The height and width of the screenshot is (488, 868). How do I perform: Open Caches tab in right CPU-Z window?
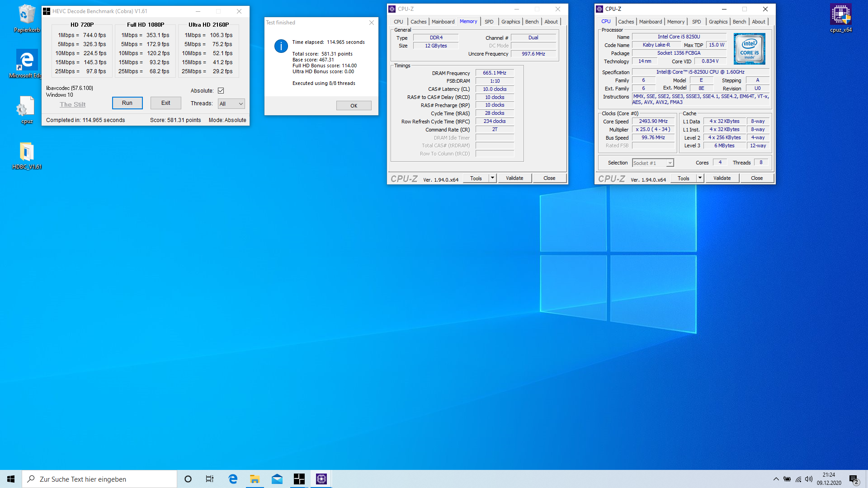(626, 22)
